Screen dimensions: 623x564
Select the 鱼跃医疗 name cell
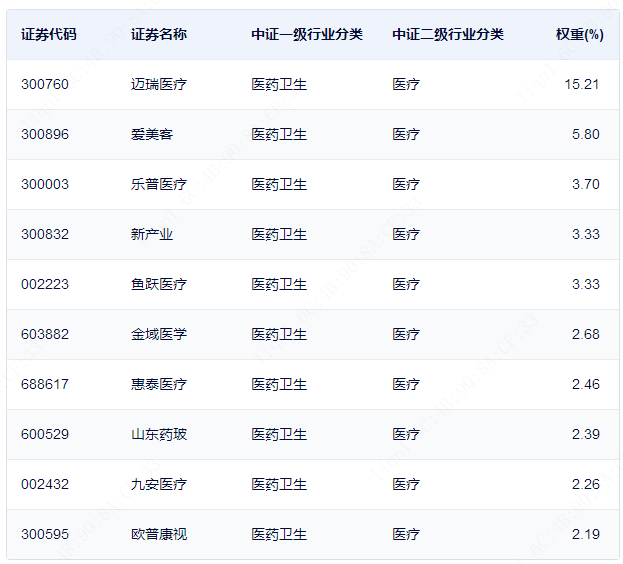click(159, 284)
